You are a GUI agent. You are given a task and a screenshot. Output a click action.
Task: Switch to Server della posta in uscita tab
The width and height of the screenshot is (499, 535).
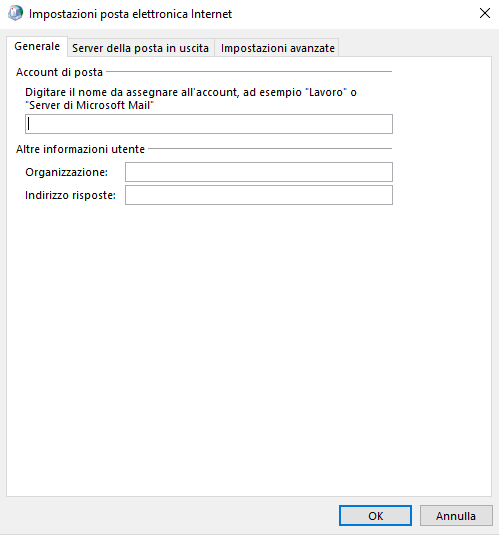click(141, 48)
